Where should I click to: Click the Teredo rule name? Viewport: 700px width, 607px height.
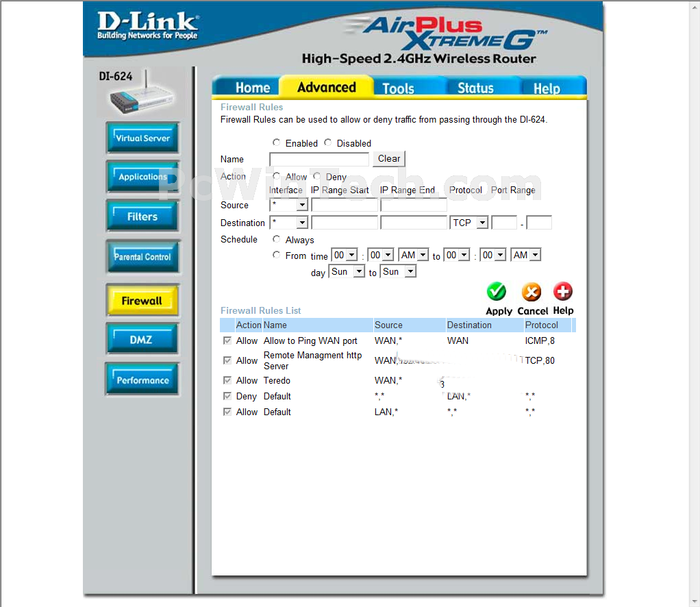click(277, 380)
